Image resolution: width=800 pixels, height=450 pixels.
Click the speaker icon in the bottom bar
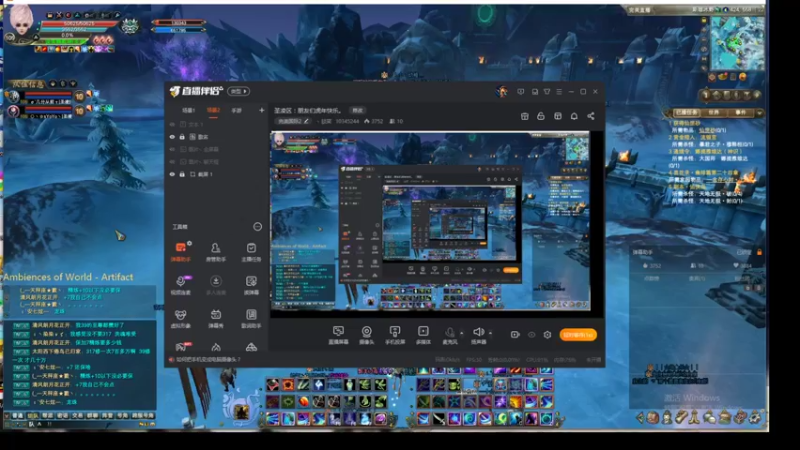coord(478,332)
